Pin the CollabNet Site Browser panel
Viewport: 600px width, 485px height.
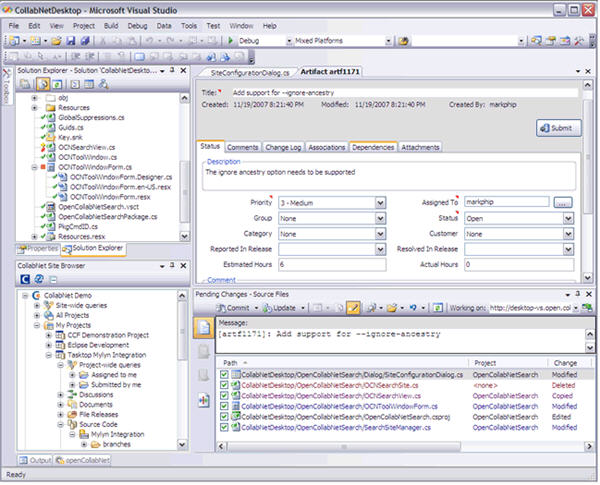(x=172, y=265)
